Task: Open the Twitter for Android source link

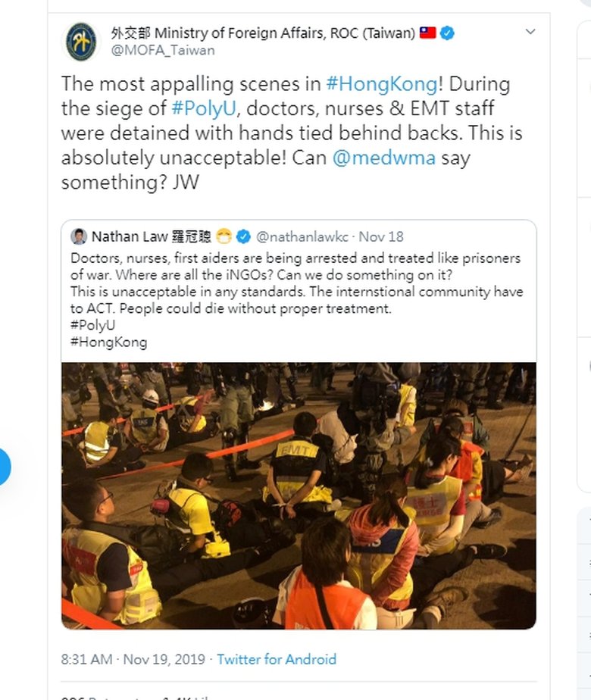Action: click(x=277, y=659)
